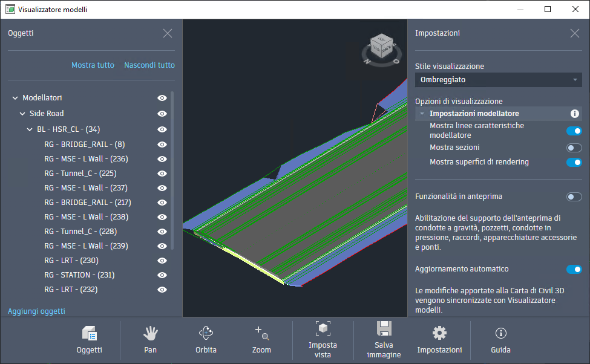The height and width of the screenshot is (364, 590).
Task: Toggle Mostra sezioni switch on
Action: [574, 148]
